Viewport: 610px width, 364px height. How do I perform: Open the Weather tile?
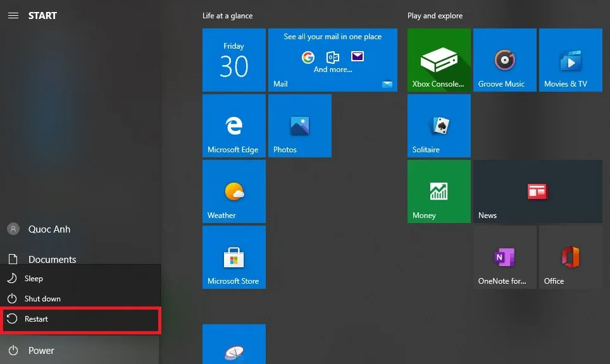(x=233, y=191)
